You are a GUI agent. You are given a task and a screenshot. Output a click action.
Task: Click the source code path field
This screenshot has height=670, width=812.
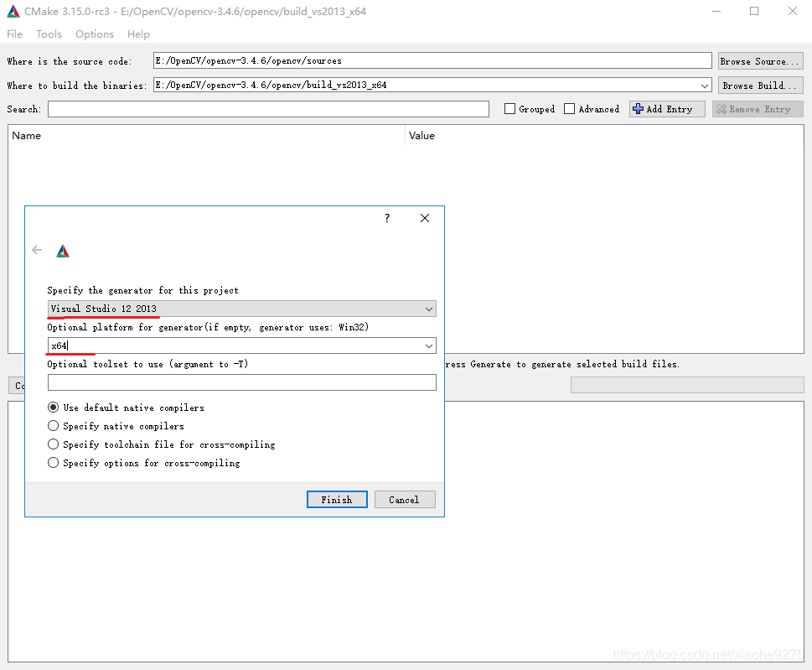pos(432,60)
